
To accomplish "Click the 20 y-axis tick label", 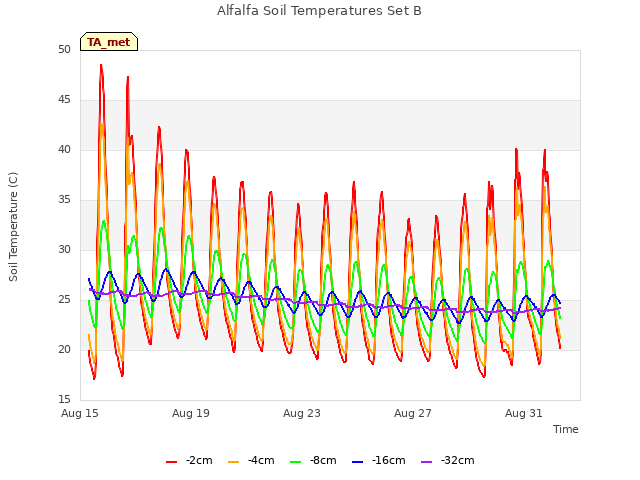I will point(64,350).
